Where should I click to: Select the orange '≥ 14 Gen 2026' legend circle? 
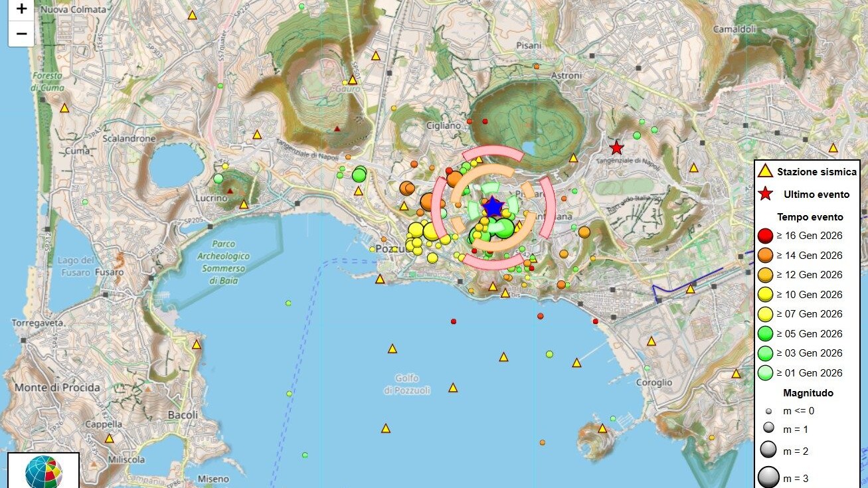pos(765,256)
